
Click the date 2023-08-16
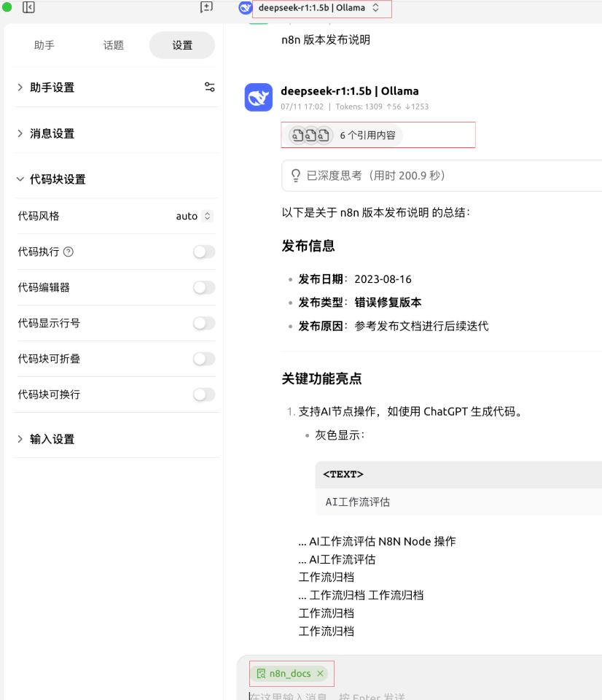pos(383,279)
